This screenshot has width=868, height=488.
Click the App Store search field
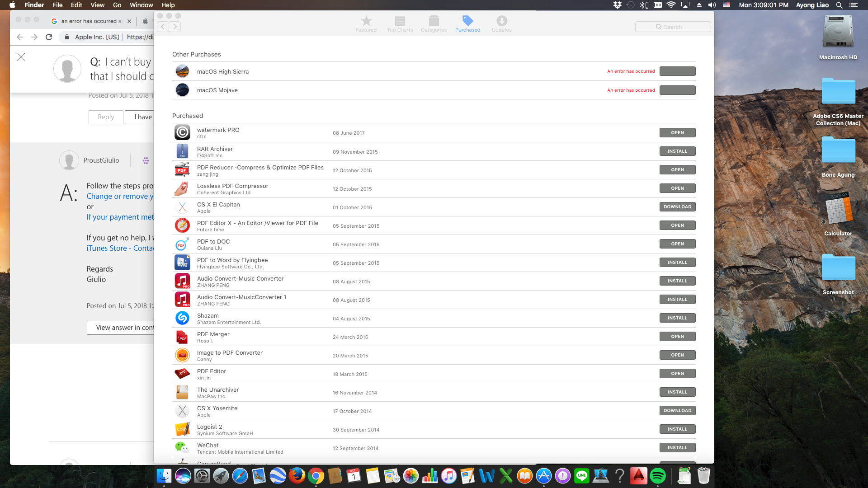tap(673, 27)
